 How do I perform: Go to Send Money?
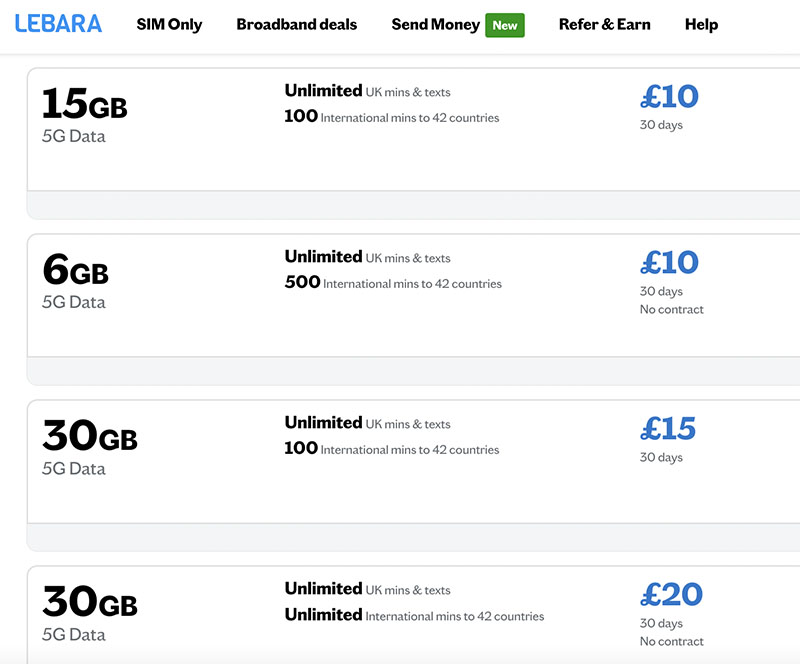click(435, 24)
